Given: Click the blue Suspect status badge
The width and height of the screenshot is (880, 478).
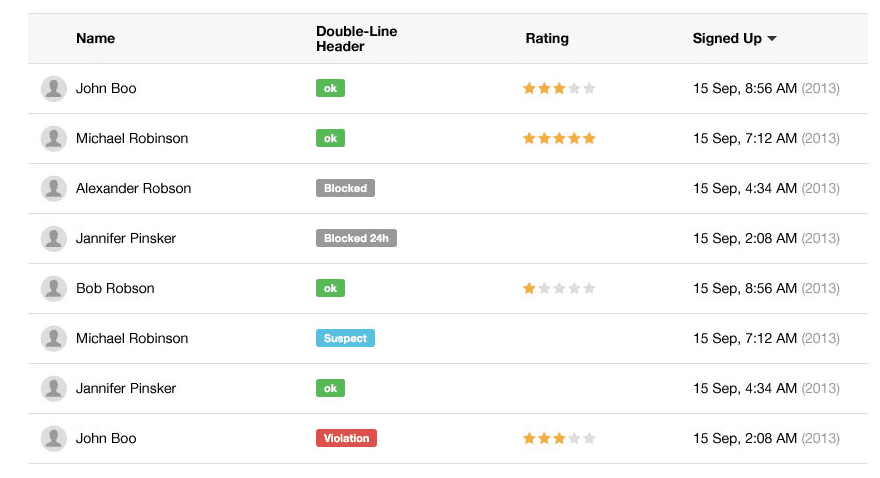Looking at the screenshot, I should 345,338.
